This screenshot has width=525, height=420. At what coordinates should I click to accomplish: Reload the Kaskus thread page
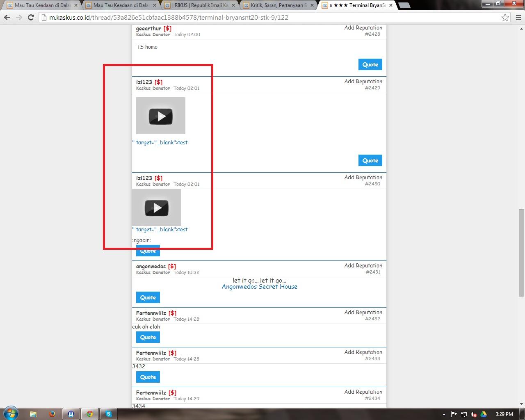point(31,18)
